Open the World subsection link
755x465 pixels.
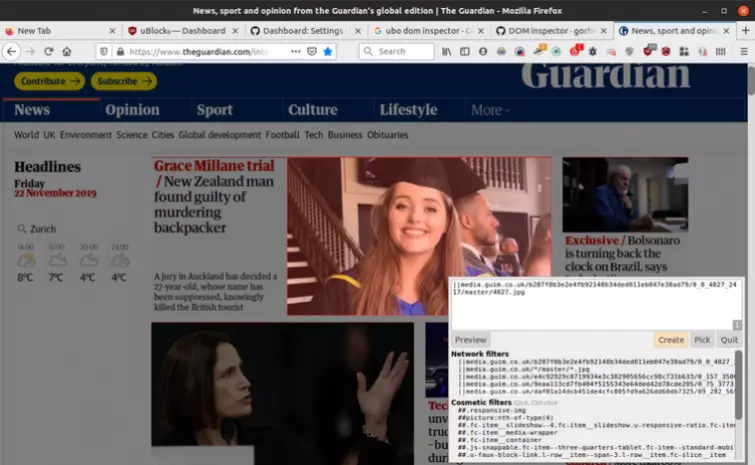click(x=26, y=135)
